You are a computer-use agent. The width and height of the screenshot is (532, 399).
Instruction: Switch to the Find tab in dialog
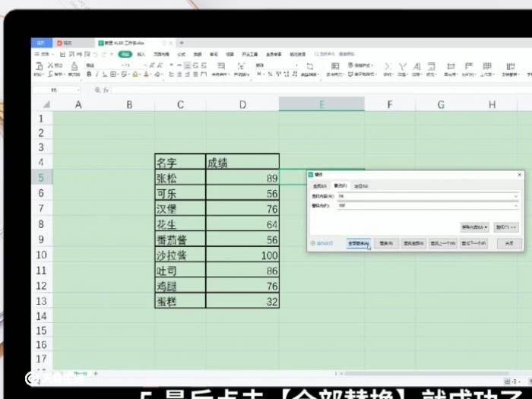pos(320,185)
